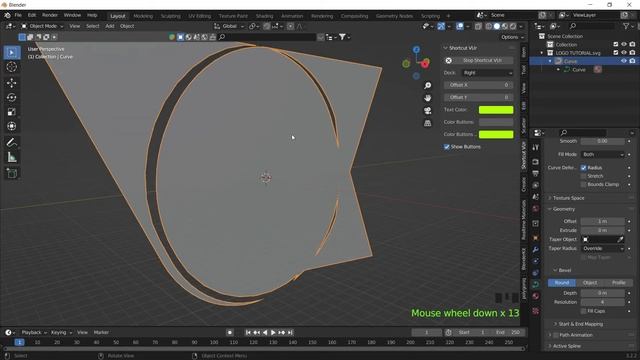
Task: Click the green Text Color swatch
Action: pos(496,110)
